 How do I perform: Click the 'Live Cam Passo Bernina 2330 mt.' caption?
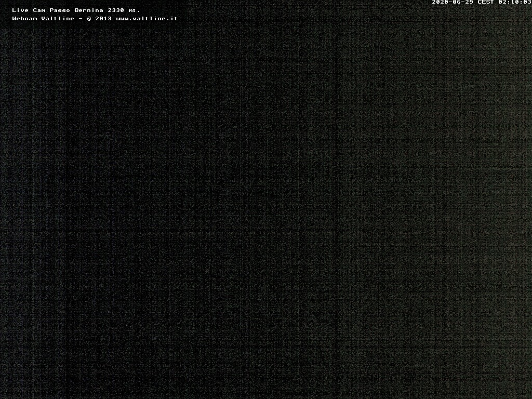coord(76,10)
